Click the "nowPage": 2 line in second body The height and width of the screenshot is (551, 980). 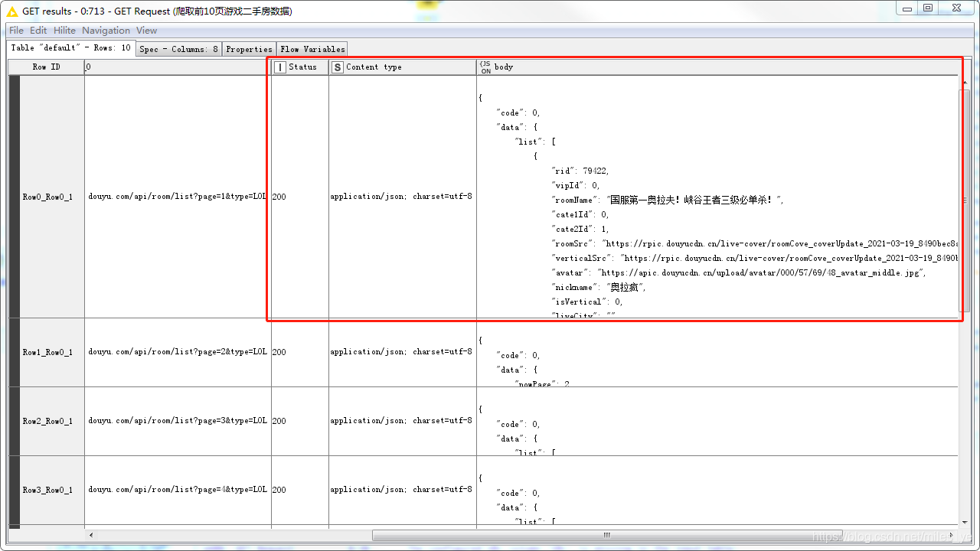pyautogui.click(x=543, y=384)
